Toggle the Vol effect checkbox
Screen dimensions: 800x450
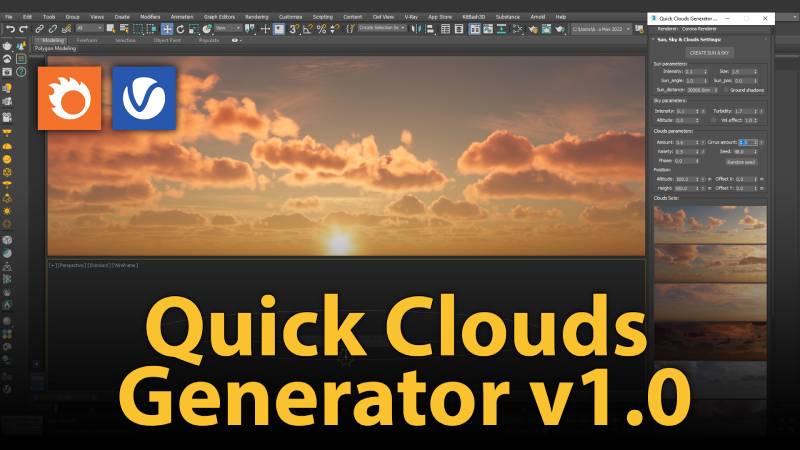coord(712,120)
